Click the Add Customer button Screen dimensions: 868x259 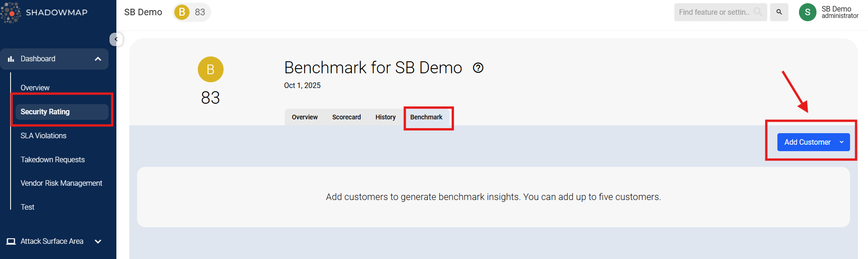807,142
